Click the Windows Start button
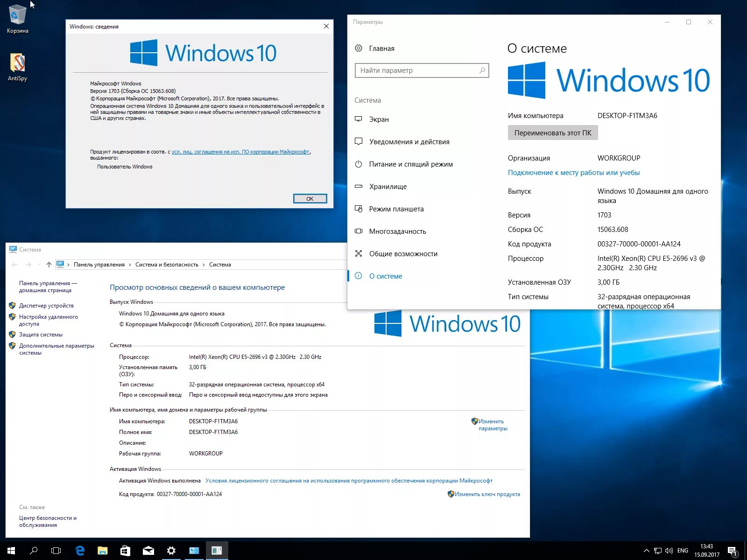The width and height of the screenshot is (747, 560). 11,551
